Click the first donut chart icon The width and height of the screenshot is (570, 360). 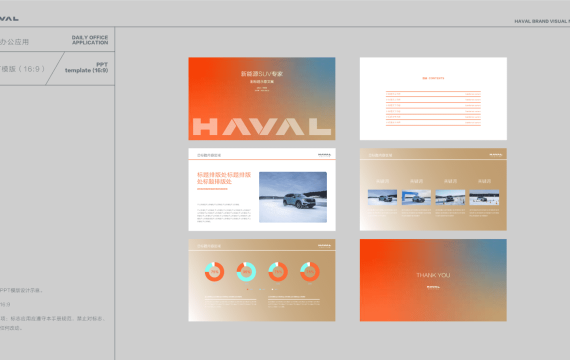tap(214, 272)
